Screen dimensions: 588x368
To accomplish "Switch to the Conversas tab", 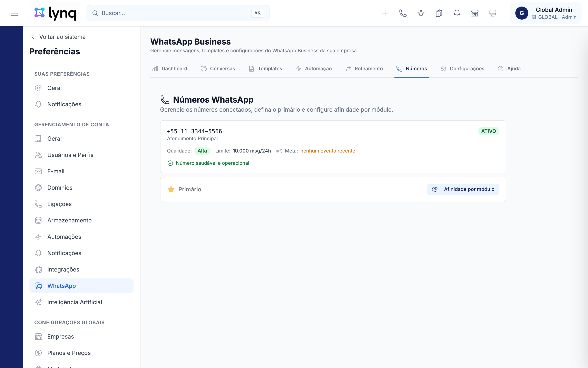I will [x=218, y=69].
